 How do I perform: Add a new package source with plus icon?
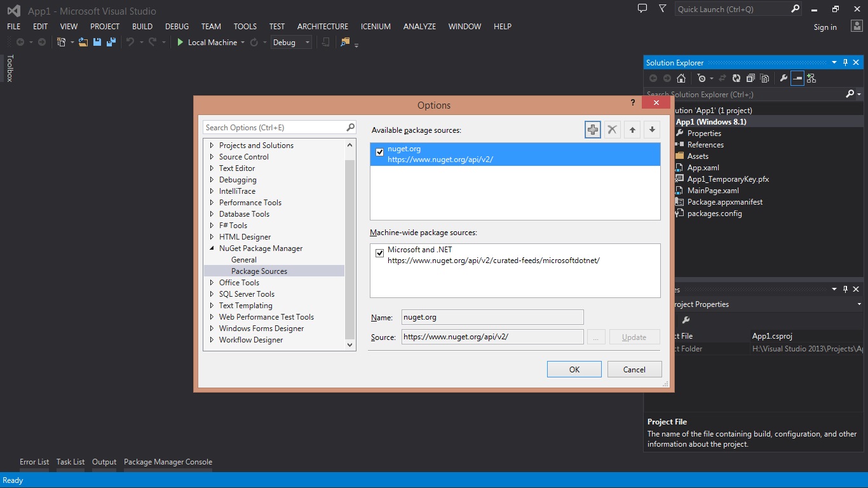tap(592, 130)
